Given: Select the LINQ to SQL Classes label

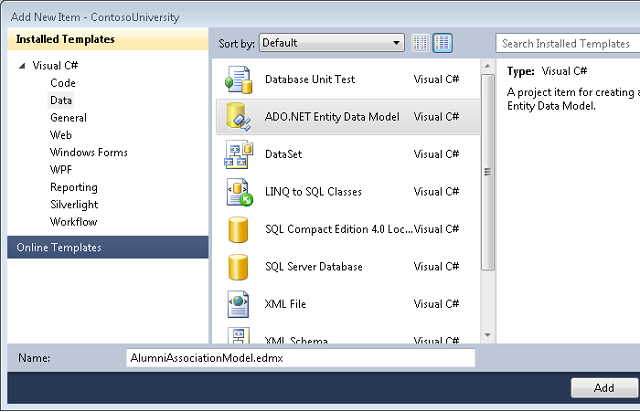Looking at the screenshot, I should [313, 192].
